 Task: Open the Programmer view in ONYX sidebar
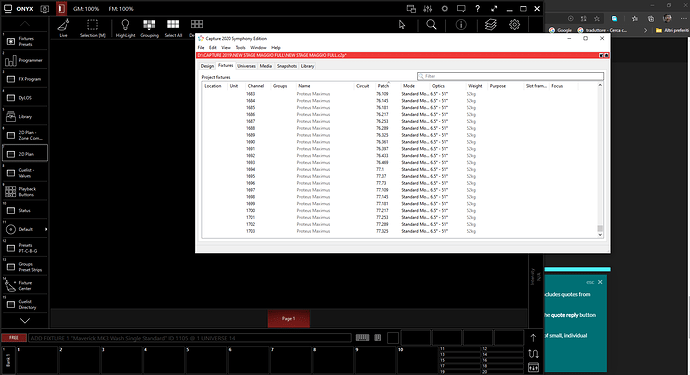tap(25, 60)
